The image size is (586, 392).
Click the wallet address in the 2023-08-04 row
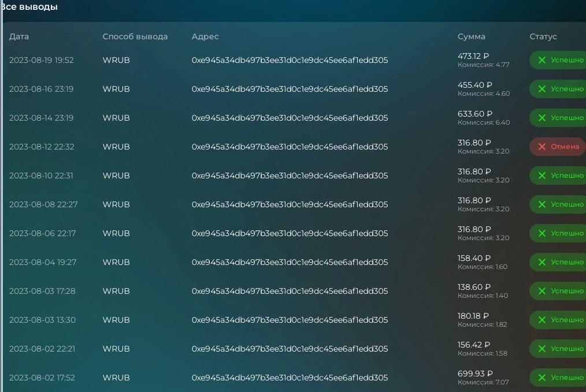(x=290, y=262)
